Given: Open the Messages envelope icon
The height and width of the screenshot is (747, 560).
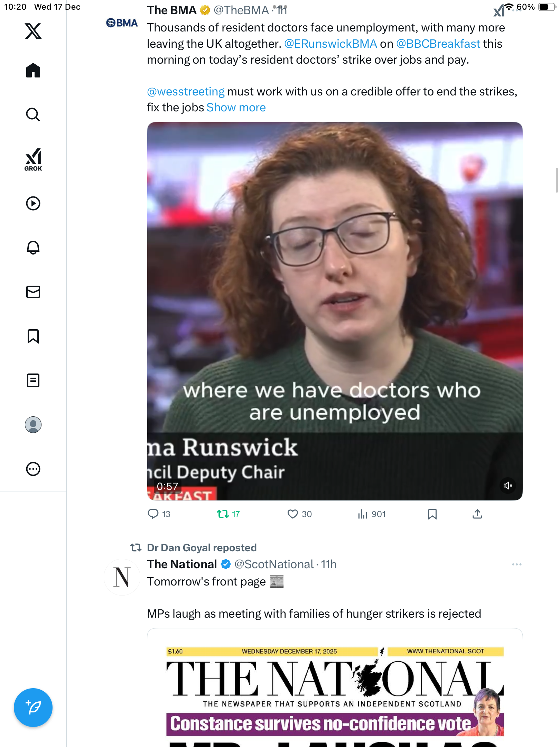Looking at the screenshot, I should pyautogui.click(x=33, y=292).
